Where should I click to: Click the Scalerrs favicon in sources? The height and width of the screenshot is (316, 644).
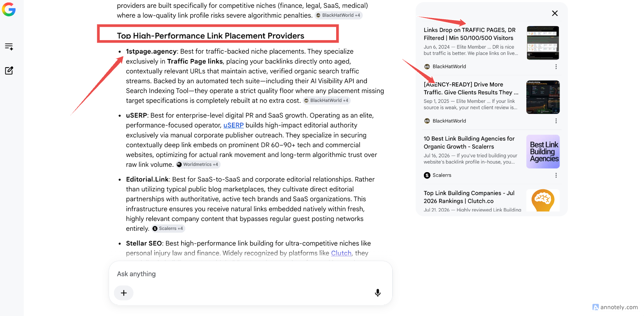click(427, 175)
